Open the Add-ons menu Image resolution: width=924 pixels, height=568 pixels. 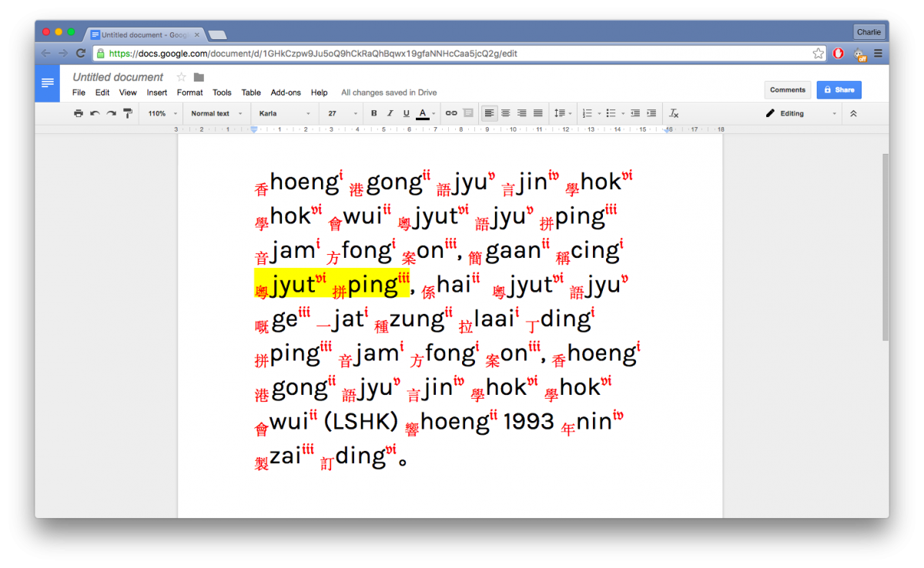(x=286, y=92)
